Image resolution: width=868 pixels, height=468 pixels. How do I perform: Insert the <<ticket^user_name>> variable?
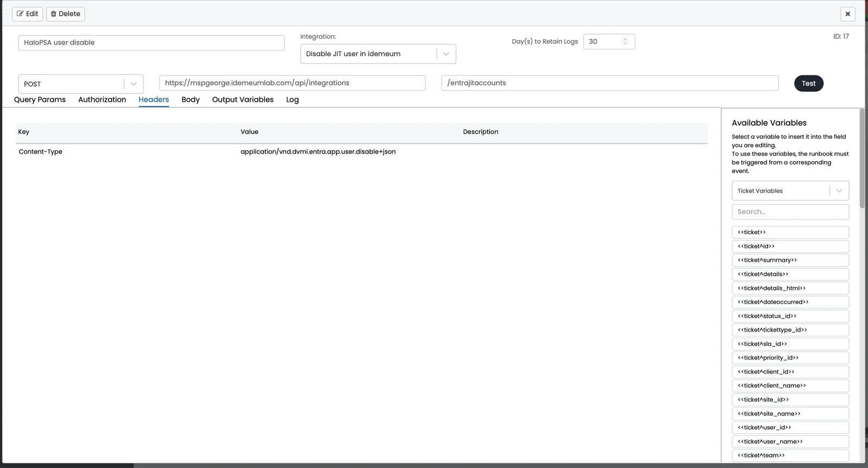point(790,441)
